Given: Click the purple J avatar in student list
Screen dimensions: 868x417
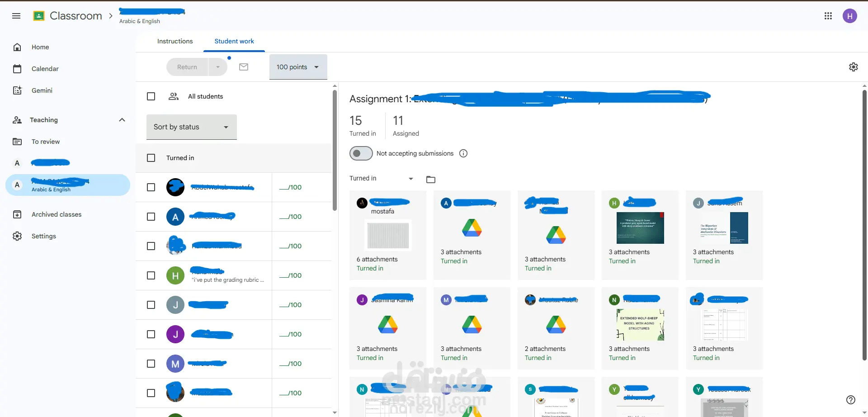Looking at the screenshot, I should click(175, 334).
